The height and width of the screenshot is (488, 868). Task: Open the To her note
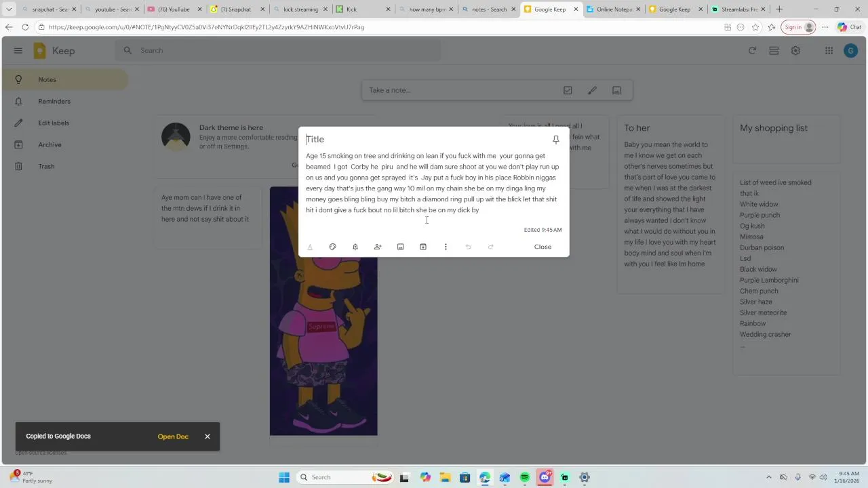pos(671,203)
